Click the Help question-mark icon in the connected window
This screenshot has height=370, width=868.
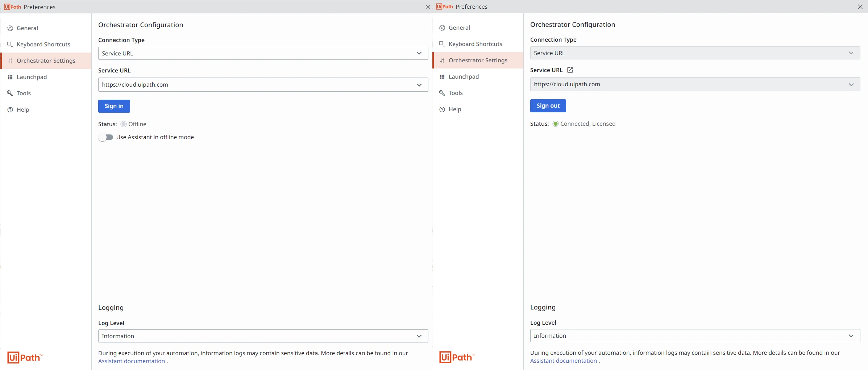click(x=442, y=109)
